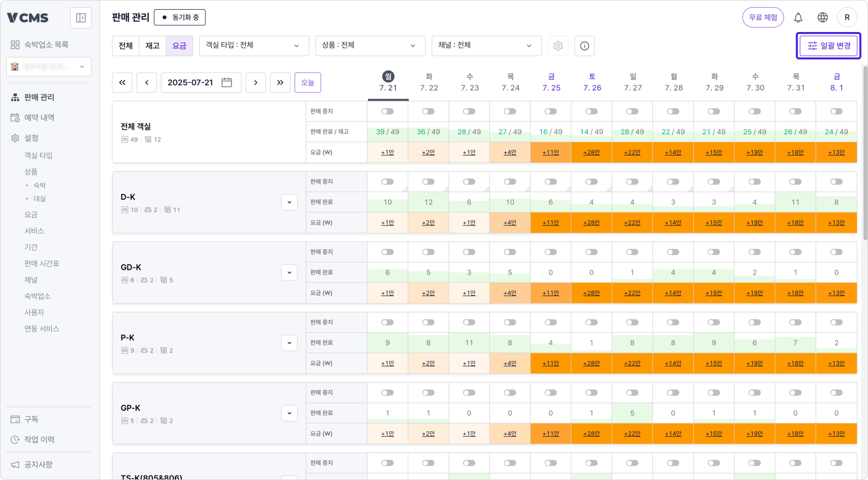The image size is (868, 480).
Task: Go to next day with the right arrow
Action: pos(256,83)
